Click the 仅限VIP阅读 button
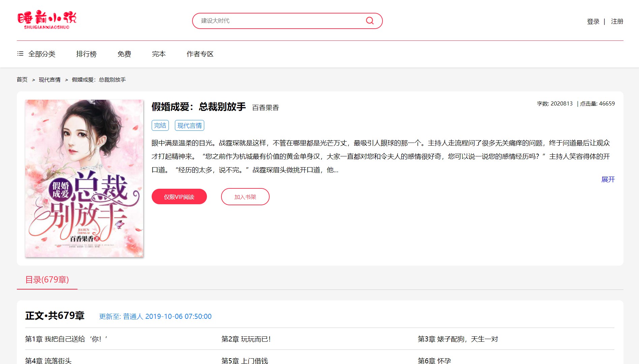The height and width of the screenshot is (364, 639). [179, 196]
